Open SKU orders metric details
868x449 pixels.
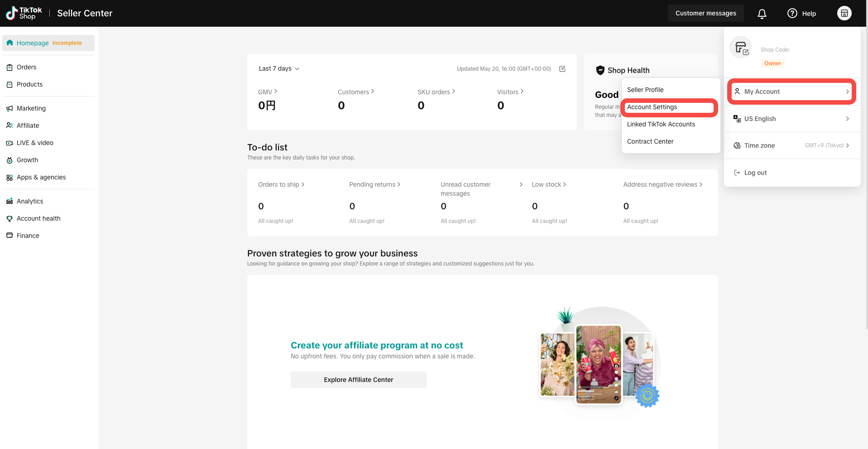436,92
